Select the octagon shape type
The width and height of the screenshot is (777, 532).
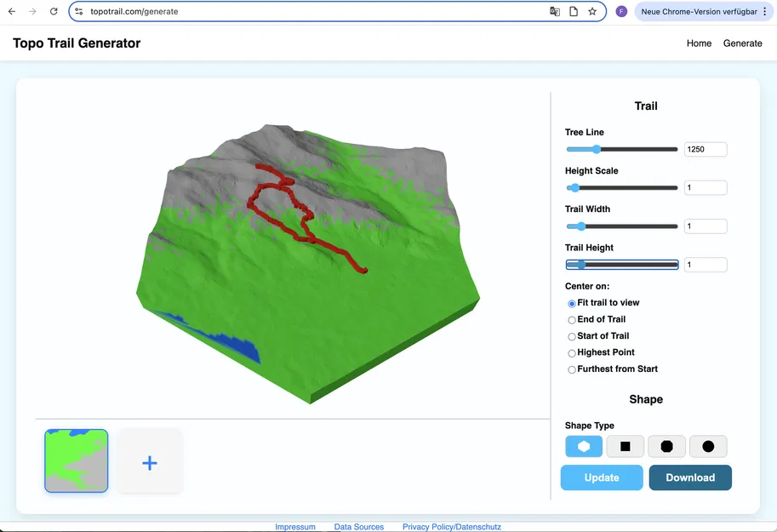coord(666,446)
